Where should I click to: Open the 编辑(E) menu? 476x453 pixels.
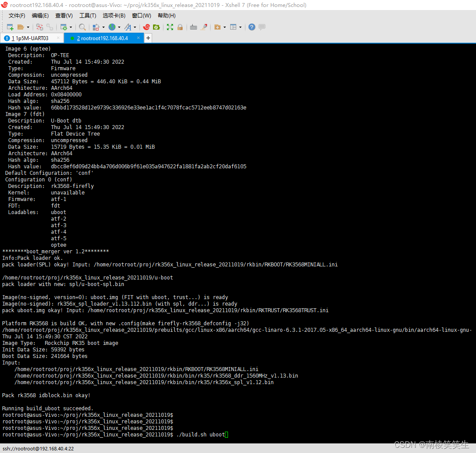click(x=40, y=16)
